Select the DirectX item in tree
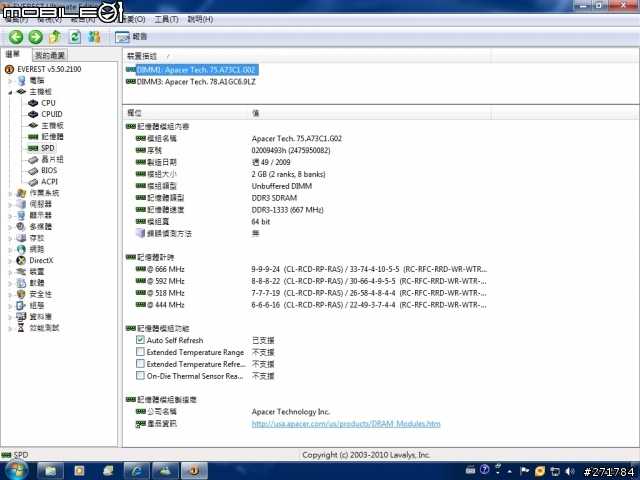 (41, 260)
